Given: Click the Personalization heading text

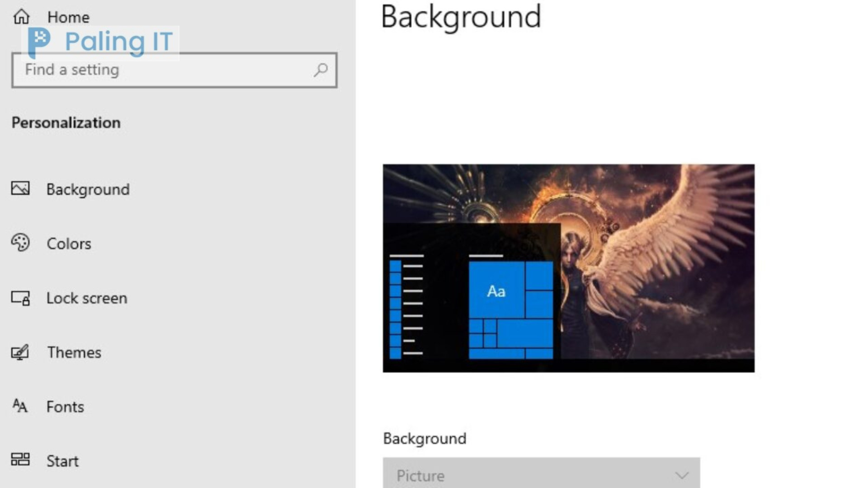Looking at the screenshot, I should pos(66,123).
